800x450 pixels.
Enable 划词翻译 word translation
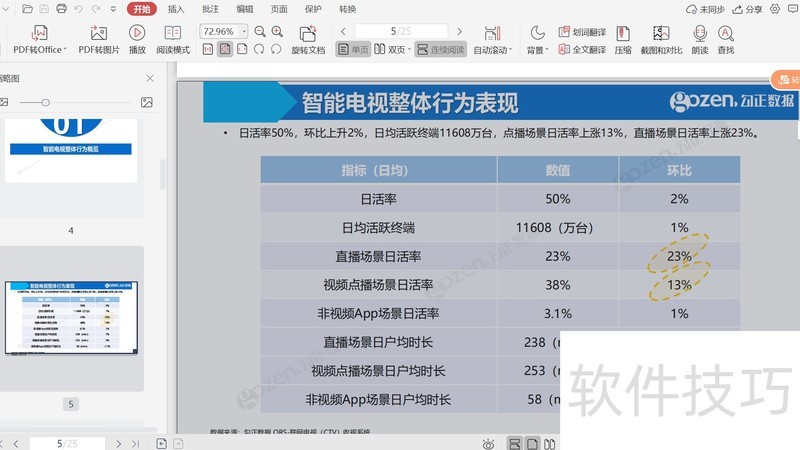coord(582,32)
